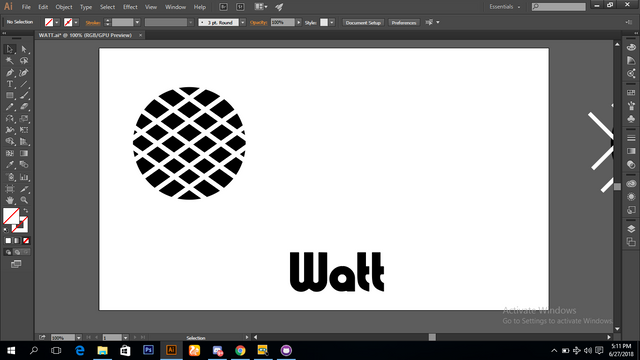Select the Selection tool (black arrow)
Viewport: 640px width, 360px height.
pyautogui.click(x=10, y=49)
